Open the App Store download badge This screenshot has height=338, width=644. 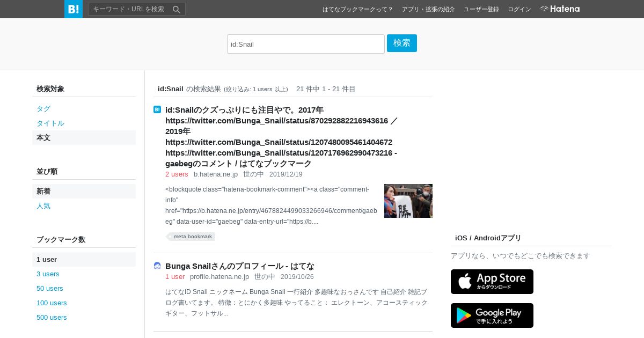tap(492, 282)
